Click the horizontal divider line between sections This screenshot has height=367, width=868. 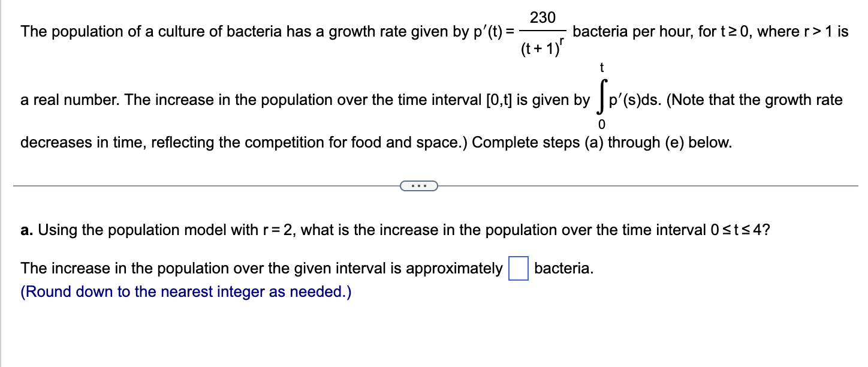(210, 186)
